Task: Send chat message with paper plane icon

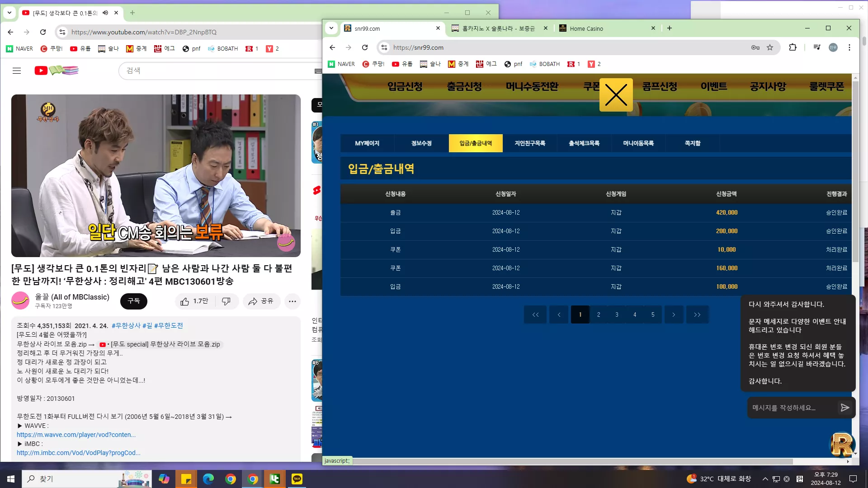Action: click(x=844, y=408)
